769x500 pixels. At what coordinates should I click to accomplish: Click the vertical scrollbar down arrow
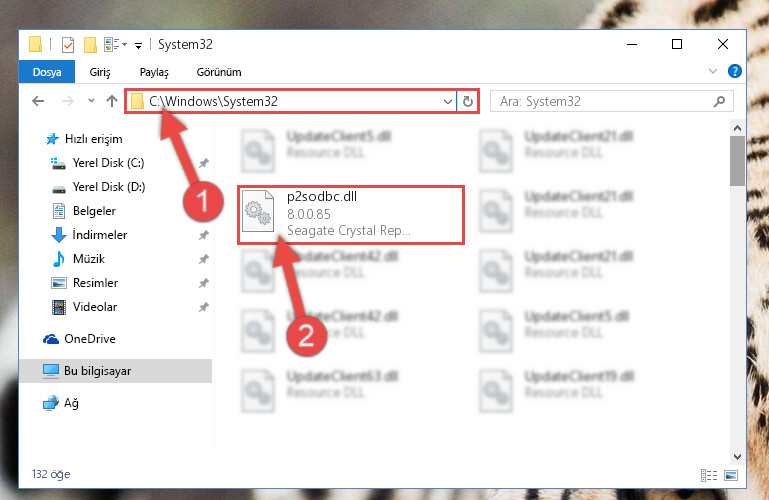[x=737, y=456]
